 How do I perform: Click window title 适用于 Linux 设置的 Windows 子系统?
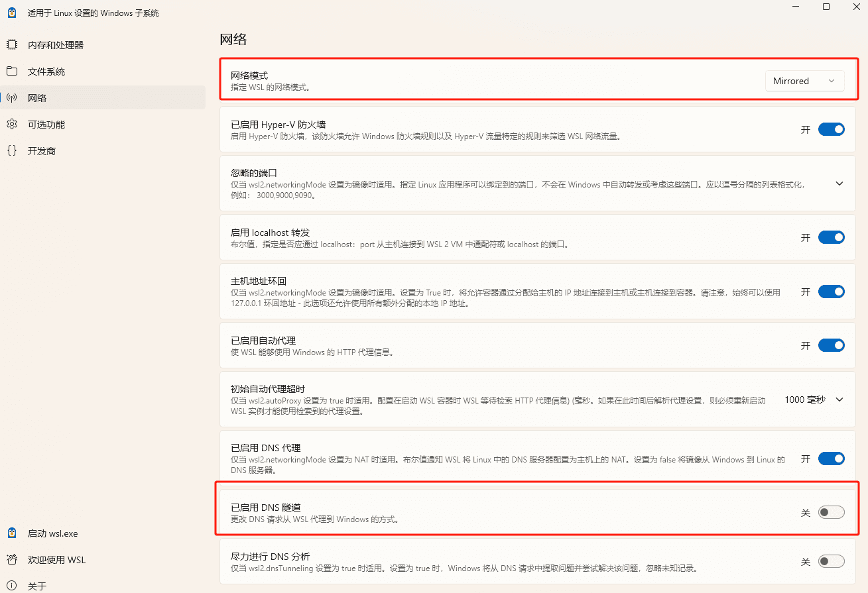pyautogui.click(x=93, y=13)
